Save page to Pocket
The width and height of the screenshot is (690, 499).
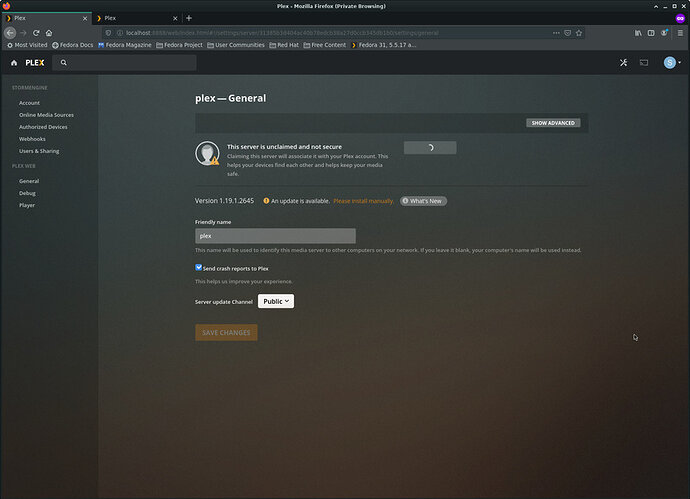[568, 33]
